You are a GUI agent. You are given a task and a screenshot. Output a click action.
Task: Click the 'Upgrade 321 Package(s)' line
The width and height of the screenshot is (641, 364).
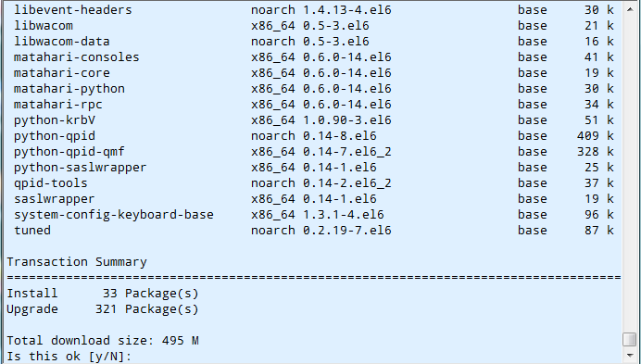pyautogui.click(x=103, y=308)
